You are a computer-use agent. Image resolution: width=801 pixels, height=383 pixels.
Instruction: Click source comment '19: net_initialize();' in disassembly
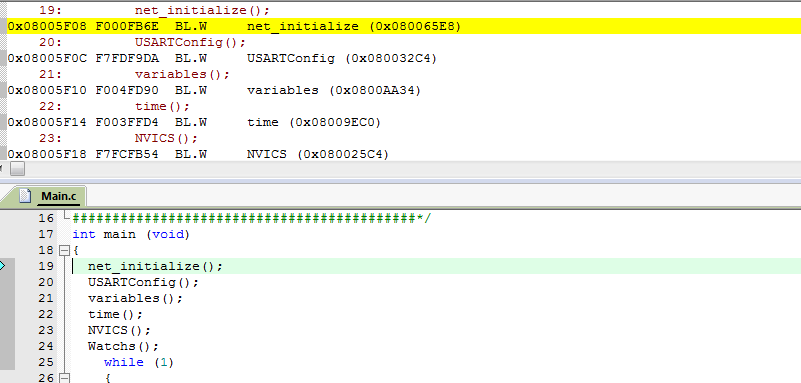pos(154,10)
